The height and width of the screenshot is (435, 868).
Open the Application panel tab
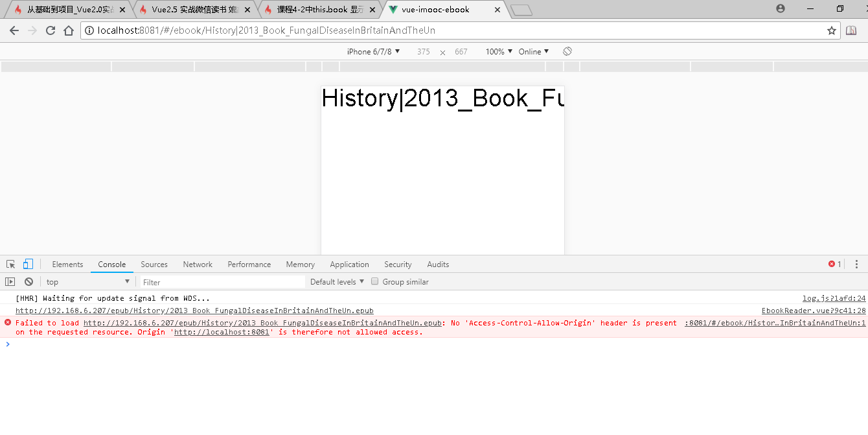click(x=349, y=264)
